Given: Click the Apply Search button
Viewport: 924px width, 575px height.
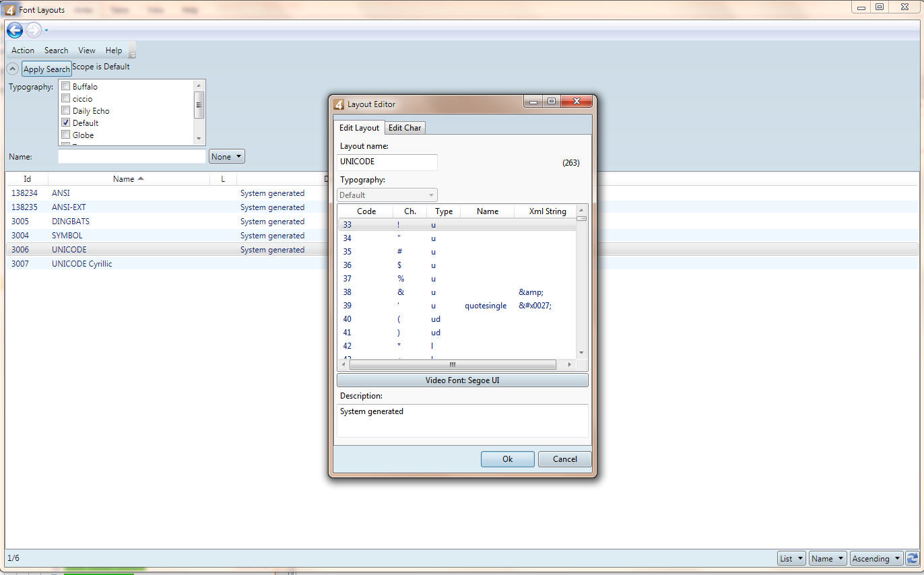Looking at the screenshot, I should coord(46,69).
